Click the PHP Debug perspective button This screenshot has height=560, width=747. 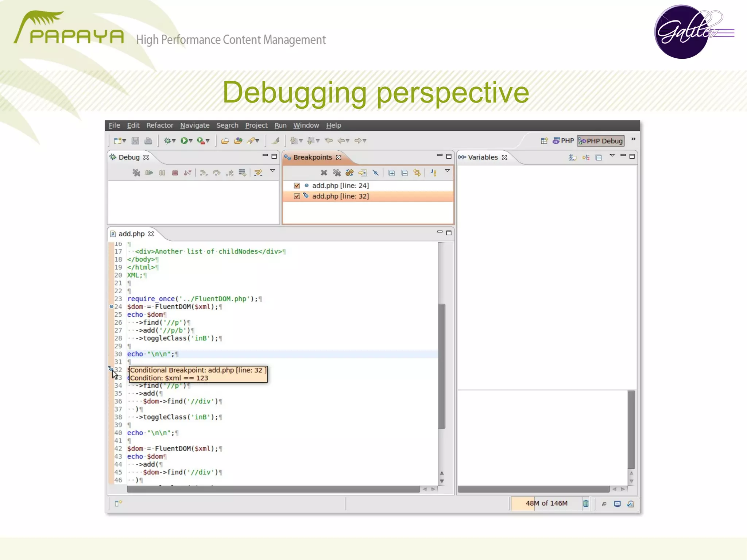(601, 141)
